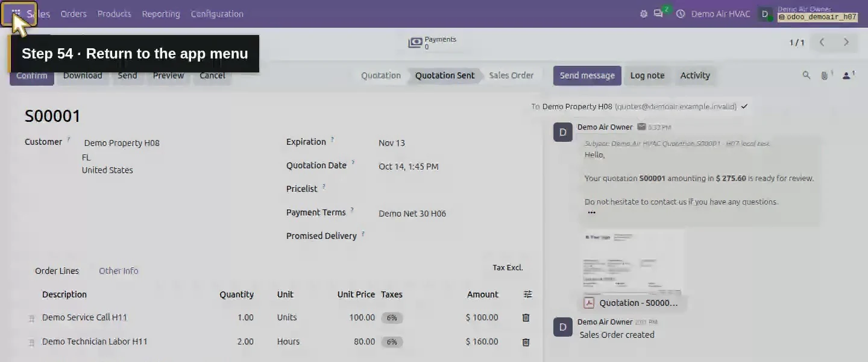The height and width of the screenshot is (362, 868).
Task: Click the Download button
Action: click(83, 75)
